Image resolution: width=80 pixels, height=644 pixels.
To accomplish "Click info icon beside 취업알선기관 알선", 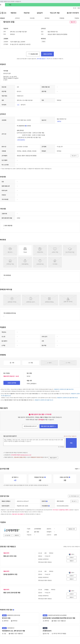I will coord(45,477).
